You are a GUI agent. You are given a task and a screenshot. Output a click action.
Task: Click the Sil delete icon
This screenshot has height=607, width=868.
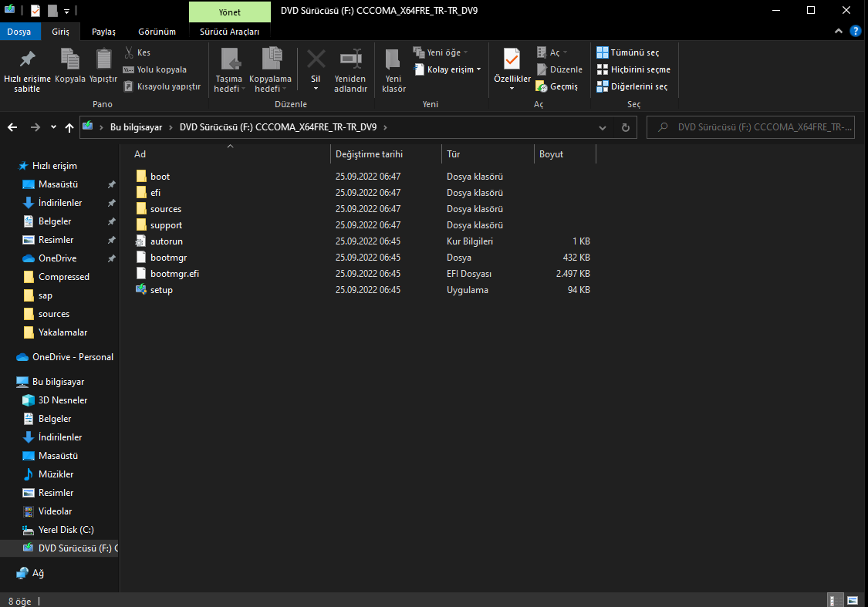[316, 59]
